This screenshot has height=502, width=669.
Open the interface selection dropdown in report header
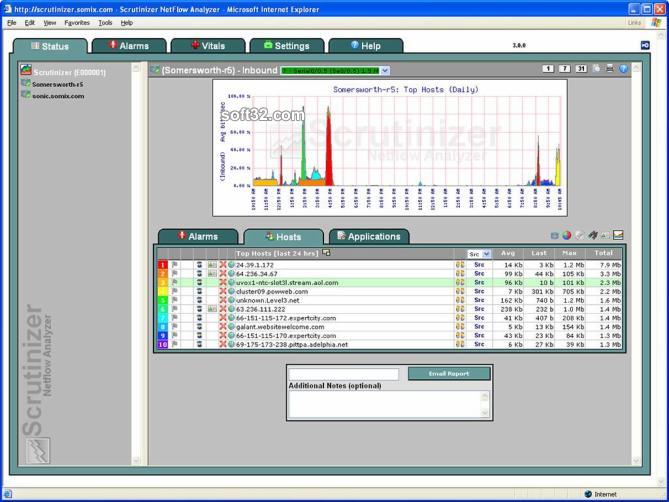(x=335, y=70)
